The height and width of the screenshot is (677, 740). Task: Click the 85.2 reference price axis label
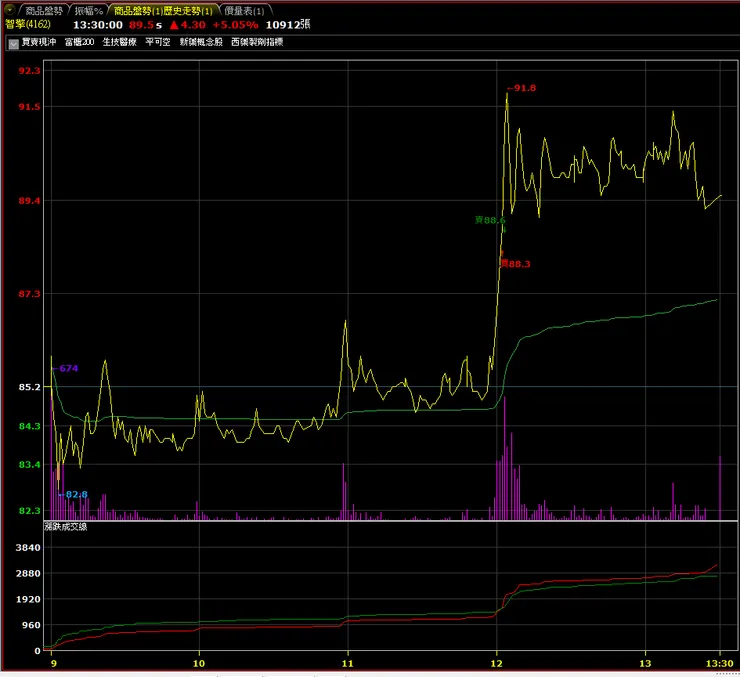coord(29,387)
